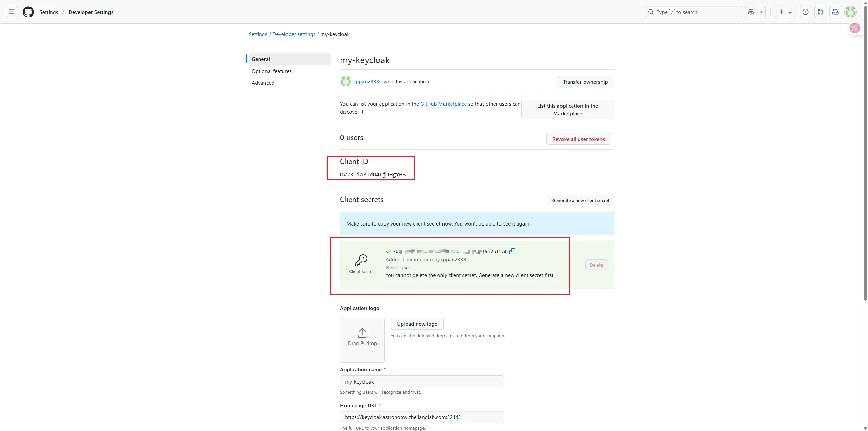The height and width of the screenshot is (431, 868).
Task: Click the '0 users' count text
Action: pos(352,138)
